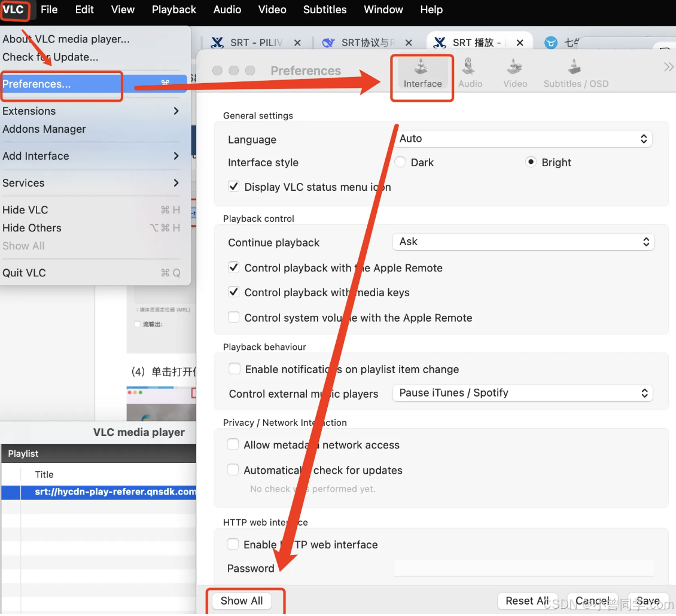
Task: Open the Playback menu
Action: click(173, 10)
